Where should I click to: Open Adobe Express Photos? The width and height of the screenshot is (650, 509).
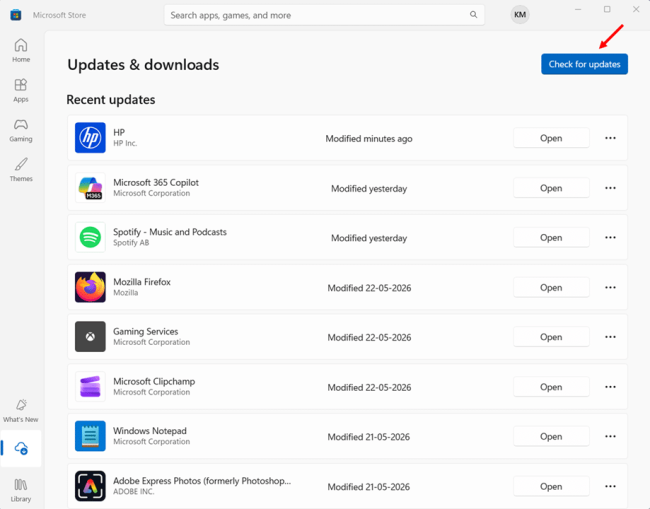tap(551, 486)
